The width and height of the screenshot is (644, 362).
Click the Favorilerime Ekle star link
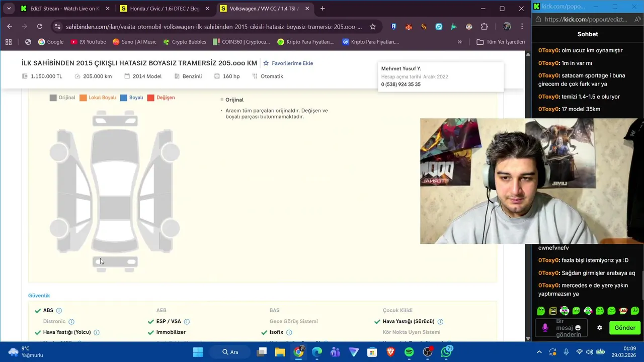click(x=288, y=63)
